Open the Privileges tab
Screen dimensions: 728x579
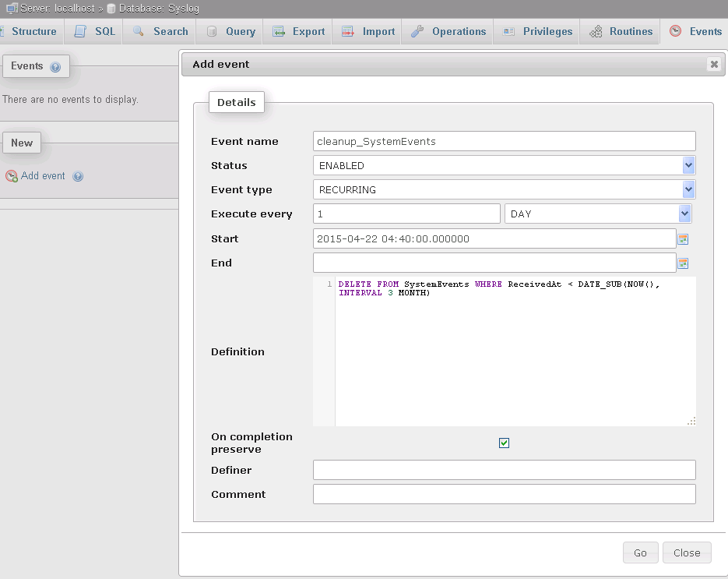click(537, 32)
